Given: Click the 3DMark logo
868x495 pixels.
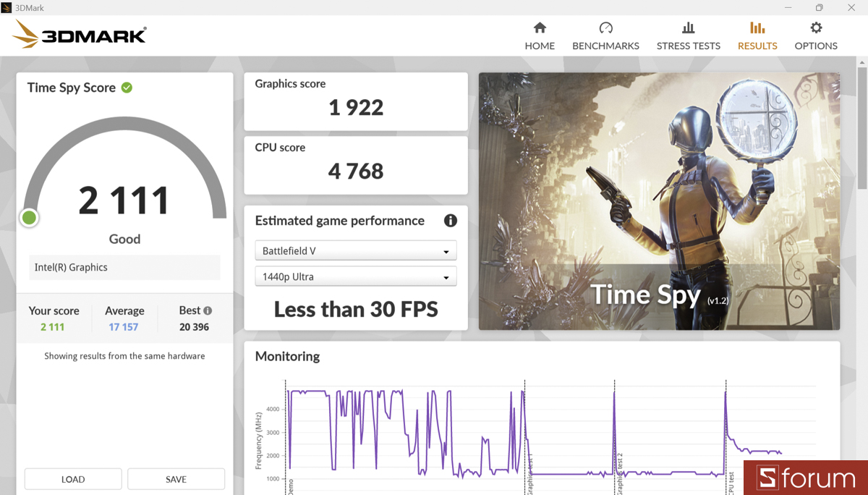Looking at the screenshot, I should click(80, 34).
